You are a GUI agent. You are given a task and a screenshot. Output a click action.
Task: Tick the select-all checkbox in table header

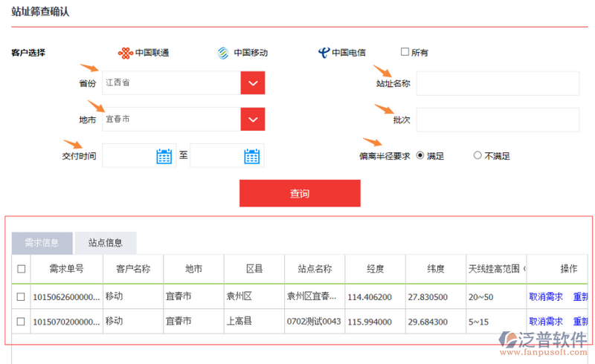21,269
